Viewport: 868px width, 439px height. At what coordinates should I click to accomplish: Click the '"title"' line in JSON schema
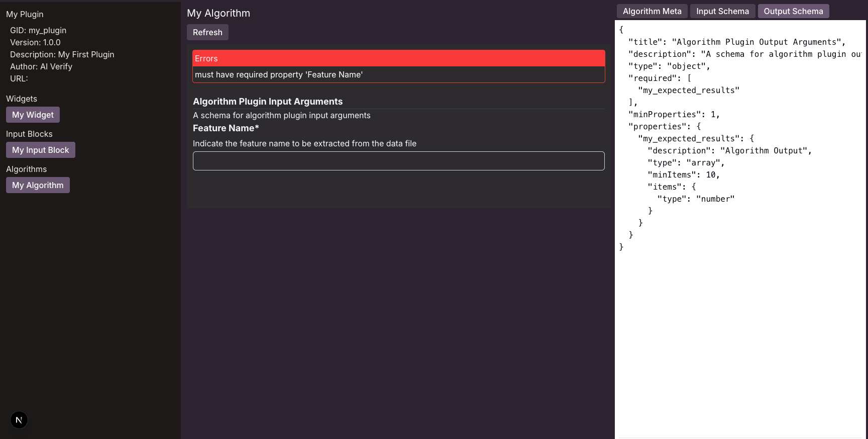(x=737, y=42)
